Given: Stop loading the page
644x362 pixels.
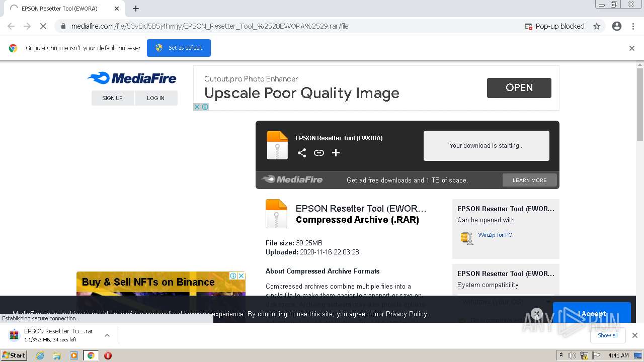Looking at the screenshot, I should coord(43,26).
